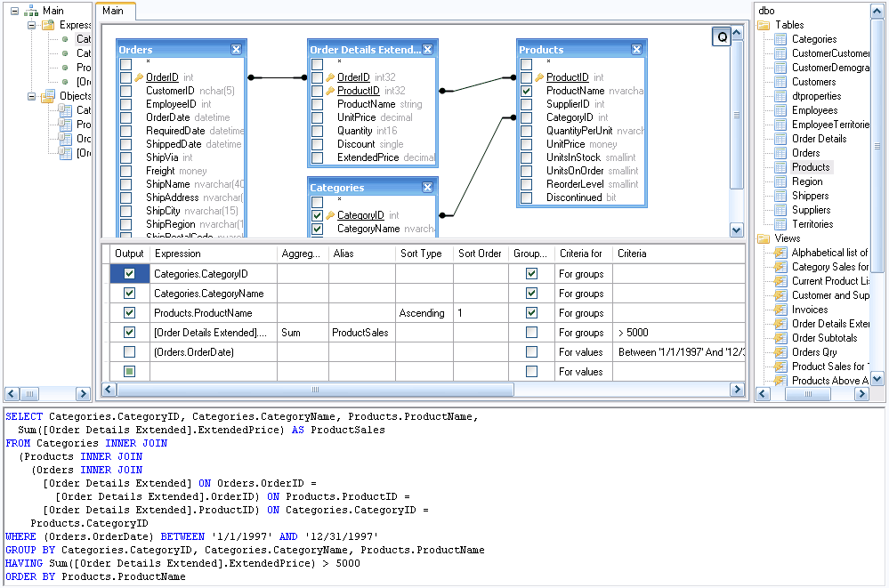The width and height of the screenshot is (889, 588).
Task: Click the Main query root icon
Action: pyautogui.click(x=31, y=11)
